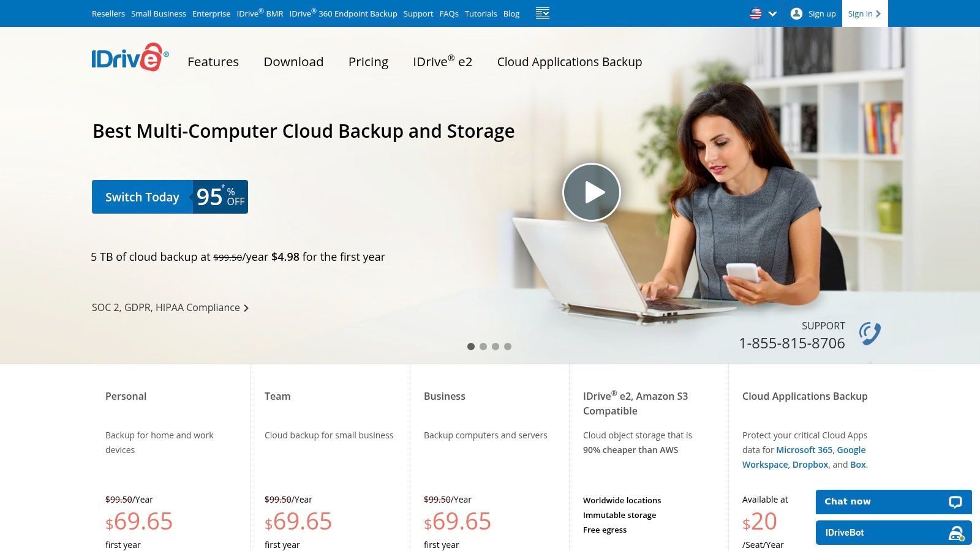Viewport: 980px width, 551px height.
Task: Open the Pricing menu
Action: click(x=368, y=62)
